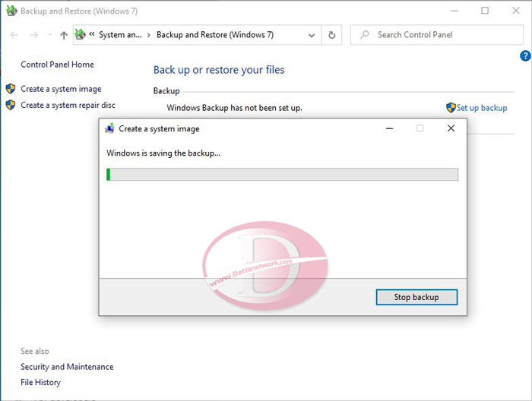Click shield icon beside Create a system repair disc
532x401 pixels.
pos(11,105)
